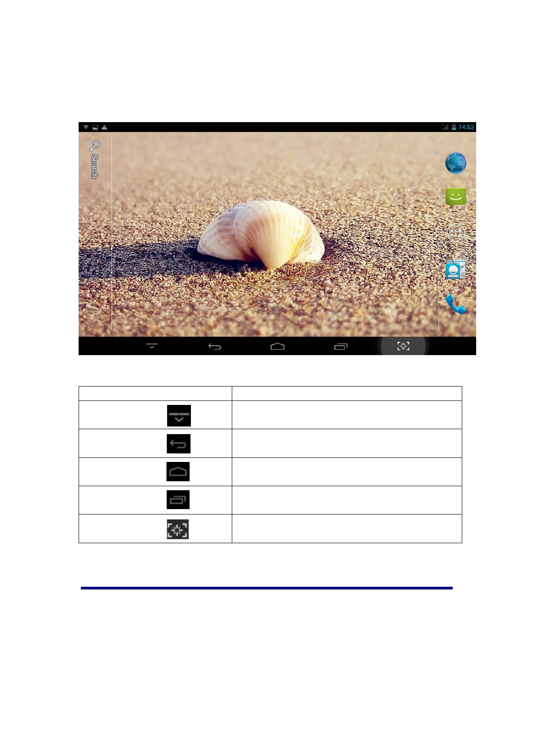Click the 14:53 clock in status bar

coord(466,127)
